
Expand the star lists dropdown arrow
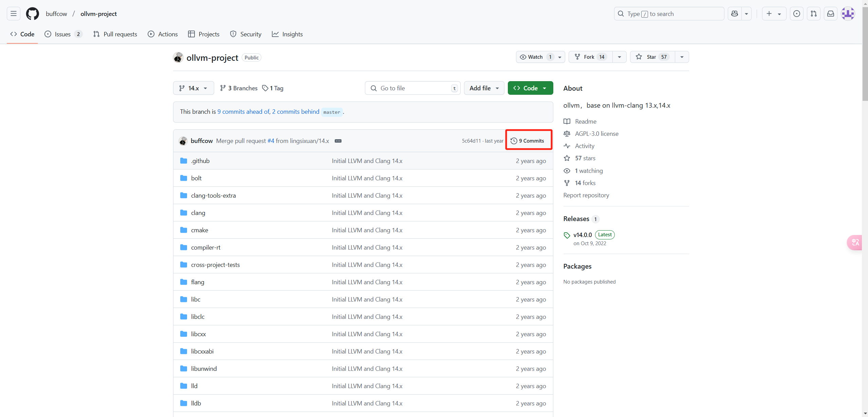coord(682,57)
